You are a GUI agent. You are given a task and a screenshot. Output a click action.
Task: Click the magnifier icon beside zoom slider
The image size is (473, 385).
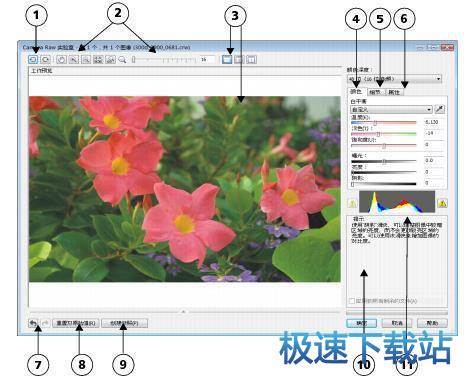click(x=122, y=59)
